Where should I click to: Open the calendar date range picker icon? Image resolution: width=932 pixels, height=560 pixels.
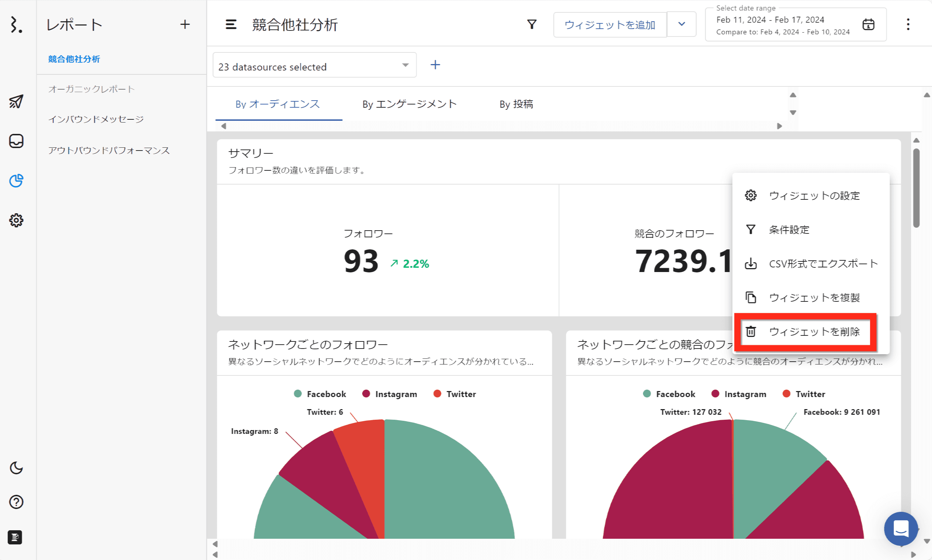[x=868, y=24]
